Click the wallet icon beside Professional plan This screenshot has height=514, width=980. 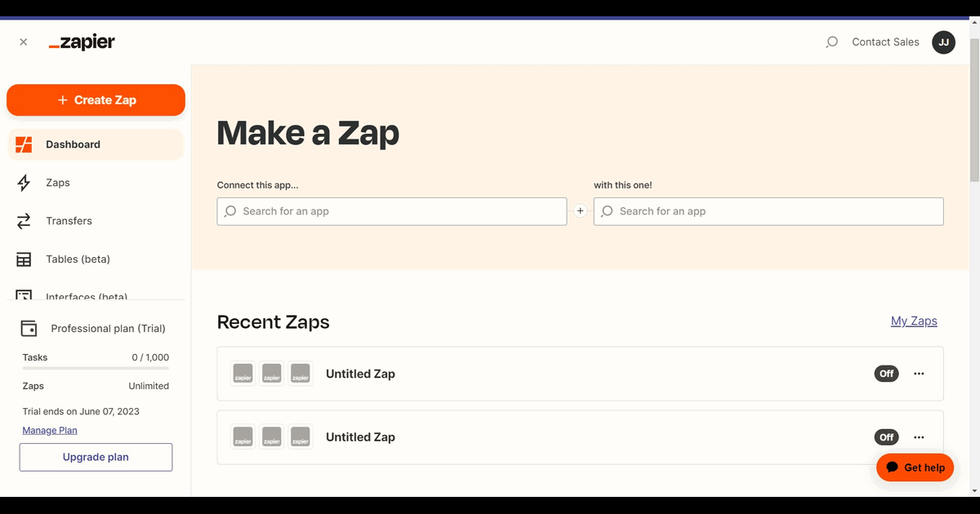coord(29,328)
